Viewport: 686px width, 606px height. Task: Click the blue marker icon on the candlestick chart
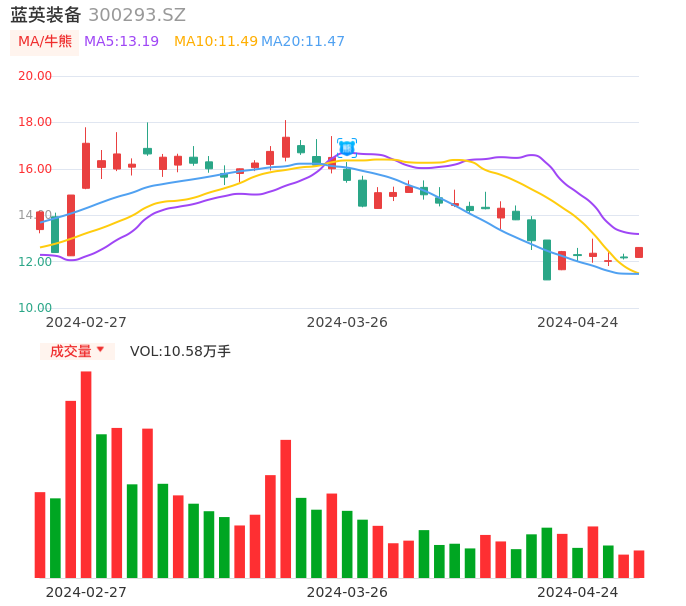[x=347, y=147]
